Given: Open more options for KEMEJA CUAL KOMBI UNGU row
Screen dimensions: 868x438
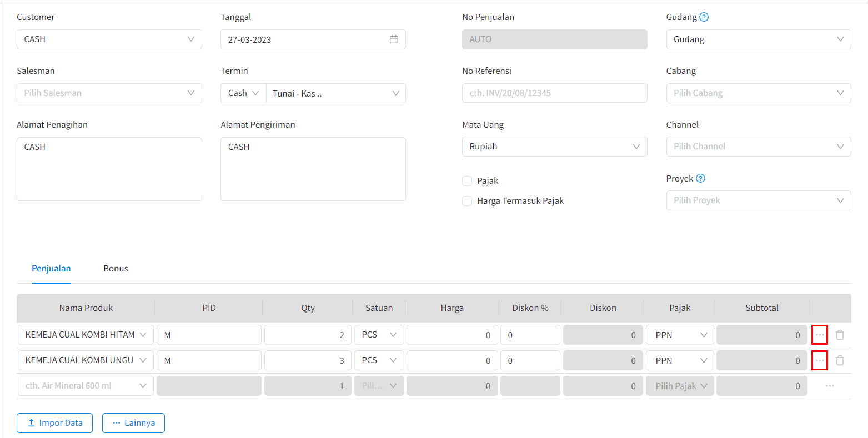Looking at the screenshot, I should coord(820,360).
